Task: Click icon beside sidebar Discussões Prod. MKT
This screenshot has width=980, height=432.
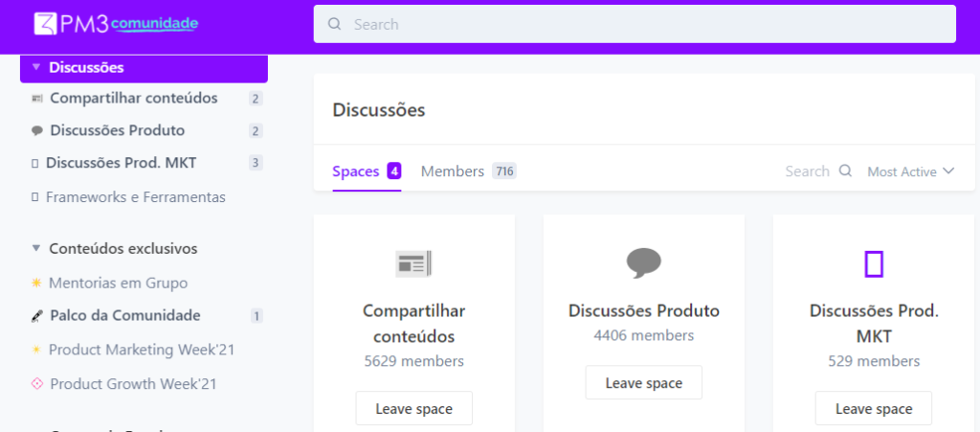Action: click(x=35, y=164)
